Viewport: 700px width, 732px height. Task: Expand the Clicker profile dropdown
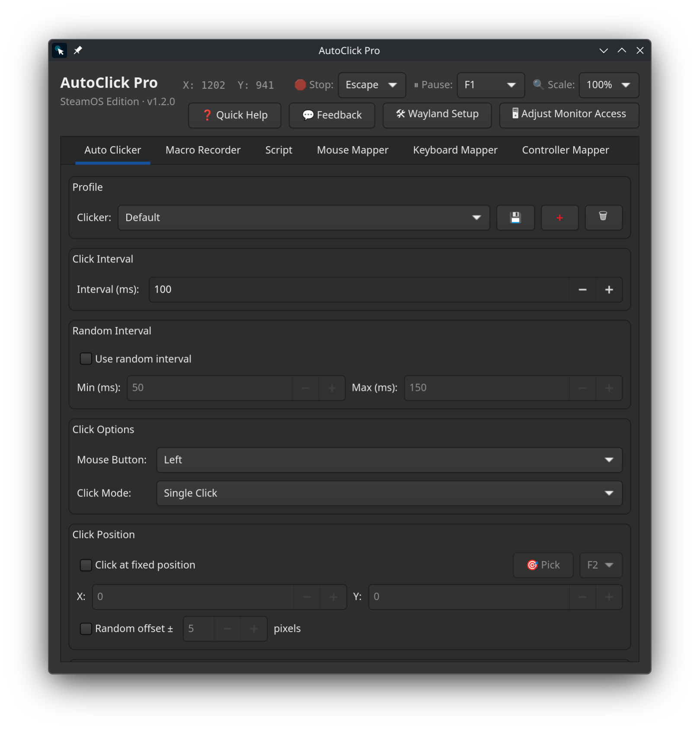click(304, 217)
